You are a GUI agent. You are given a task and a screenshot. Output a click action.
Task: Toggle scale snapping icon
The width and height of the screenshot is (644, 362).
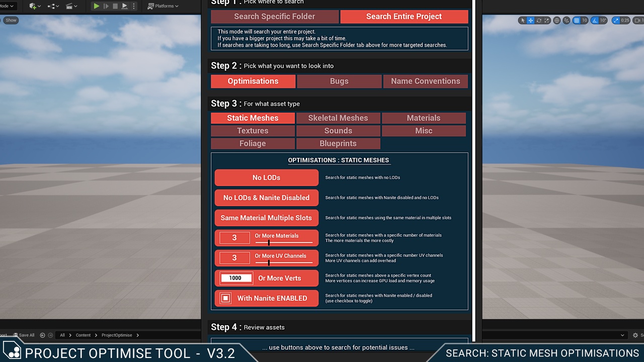pos(616,21)
